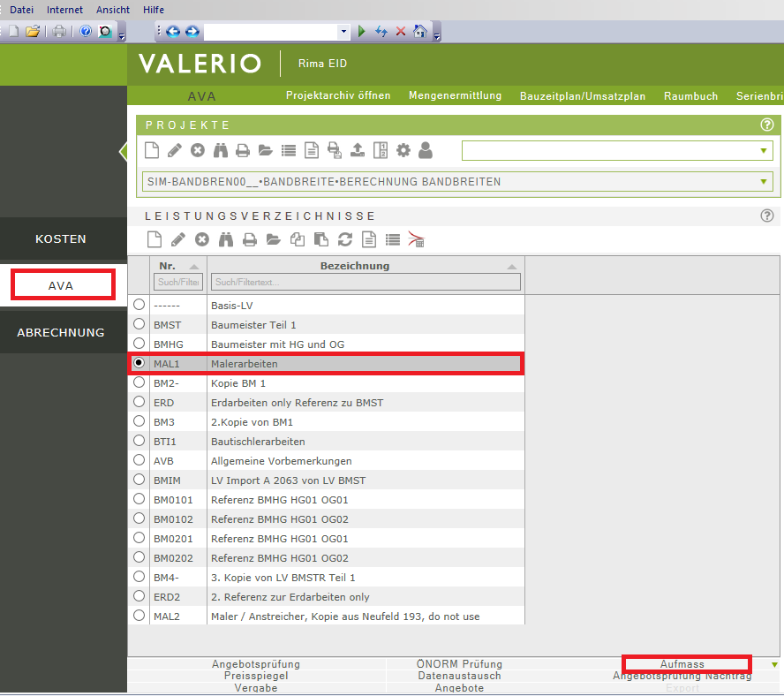
Task: Click the binoculars search icon in Projekte toolbar
Action: (x=221, y=150)
